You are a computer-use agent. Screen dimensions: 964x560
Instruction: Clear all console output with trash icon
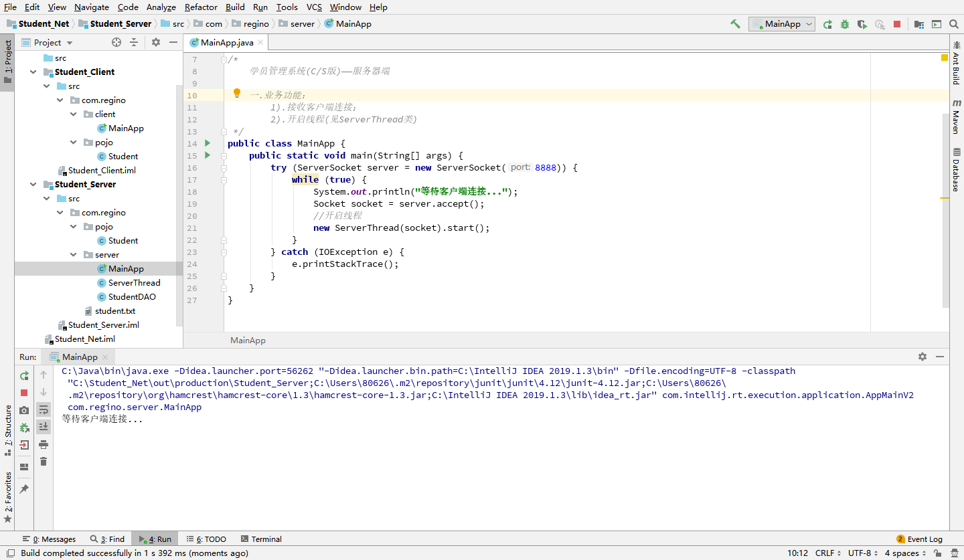pos(44,462)
